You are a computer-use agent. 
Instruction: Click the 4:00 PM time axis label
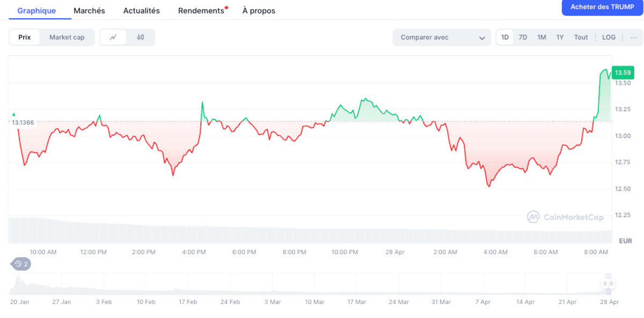194,252
